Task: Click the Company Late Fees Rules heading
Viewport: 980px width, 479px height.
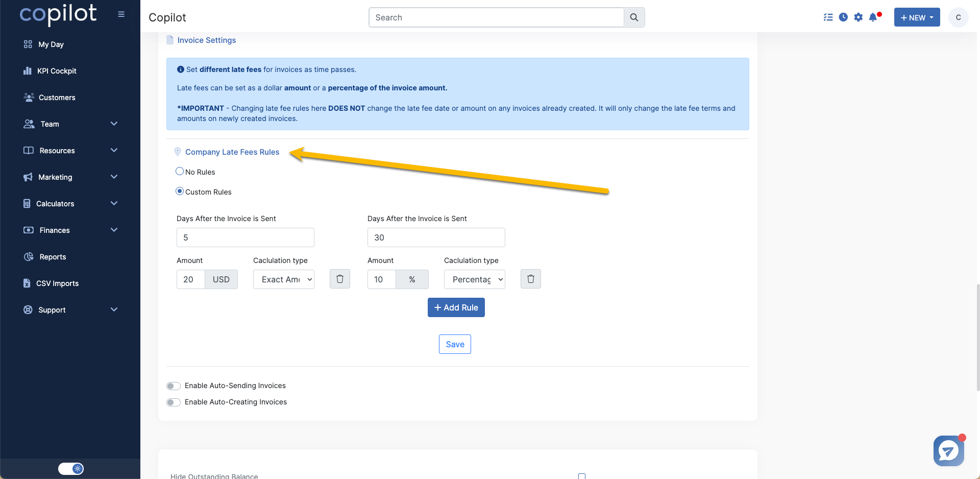Action: 232,152
